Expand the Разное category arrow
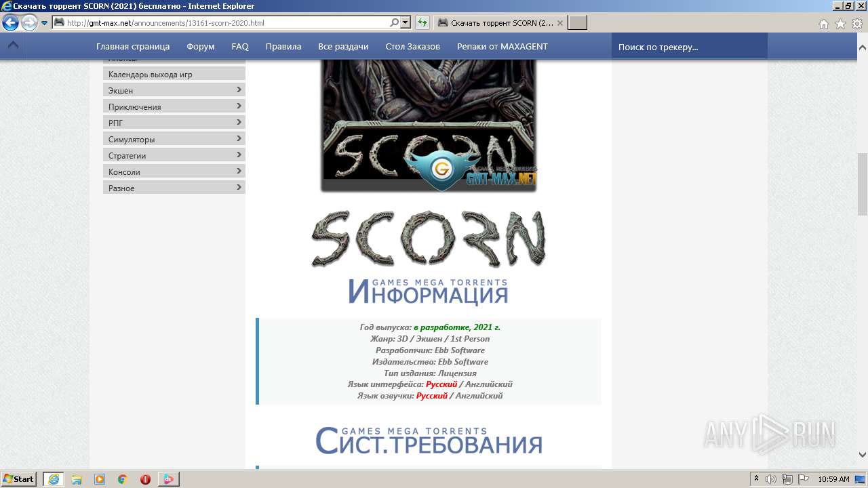868x488 pixels. [239, 187]
